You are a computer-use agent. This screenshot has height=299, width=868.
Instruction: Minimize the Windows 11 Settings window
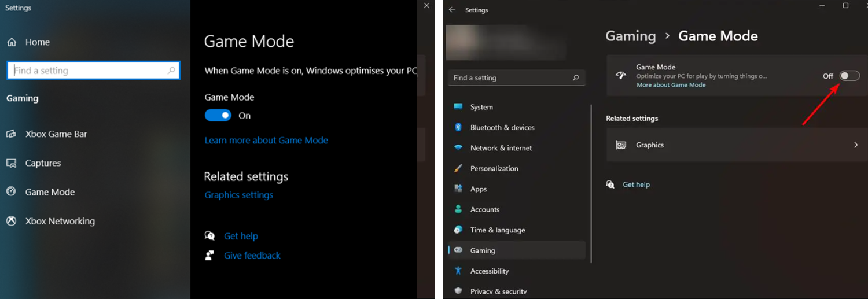[x=822, y=5]
